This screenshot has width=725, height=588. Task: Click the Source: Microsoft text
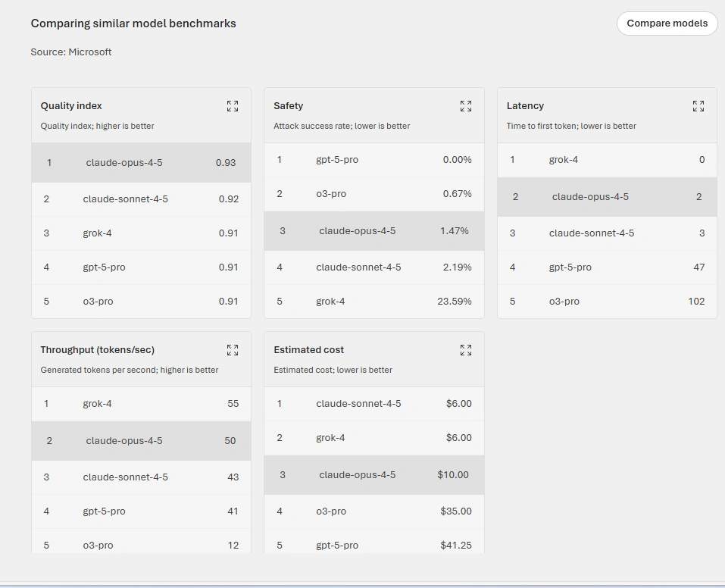(70, 52)
